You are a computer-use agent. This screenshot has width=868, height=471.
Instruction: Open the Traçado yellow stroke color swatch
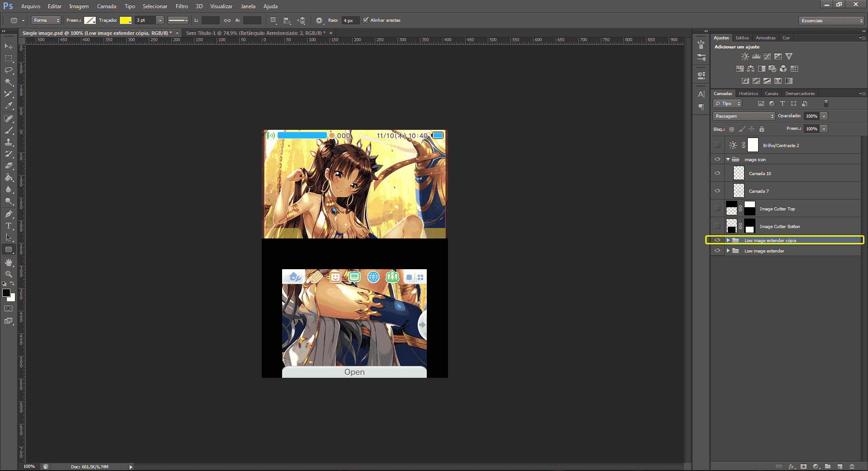(125, 20)
